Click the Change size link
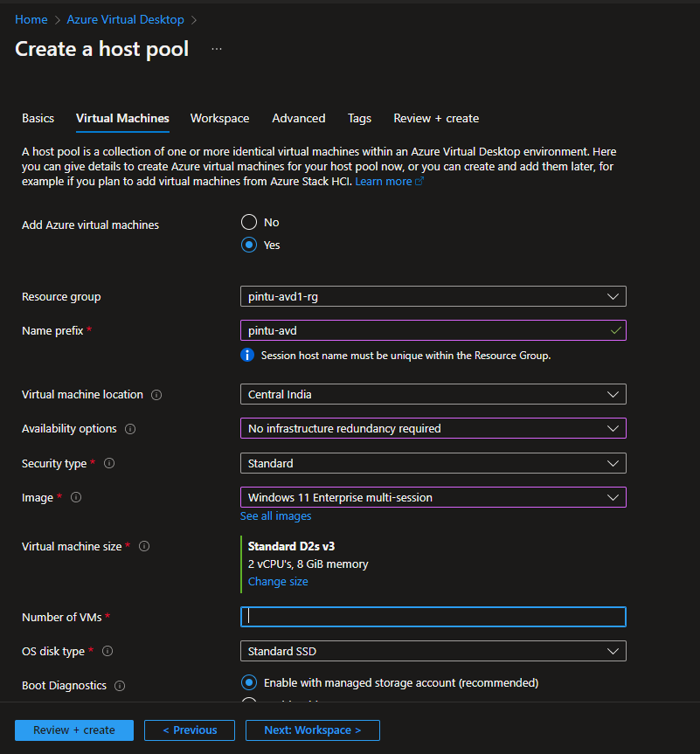Image resolution: width=700 pixels, height=754 pixels. click(278, 581)
